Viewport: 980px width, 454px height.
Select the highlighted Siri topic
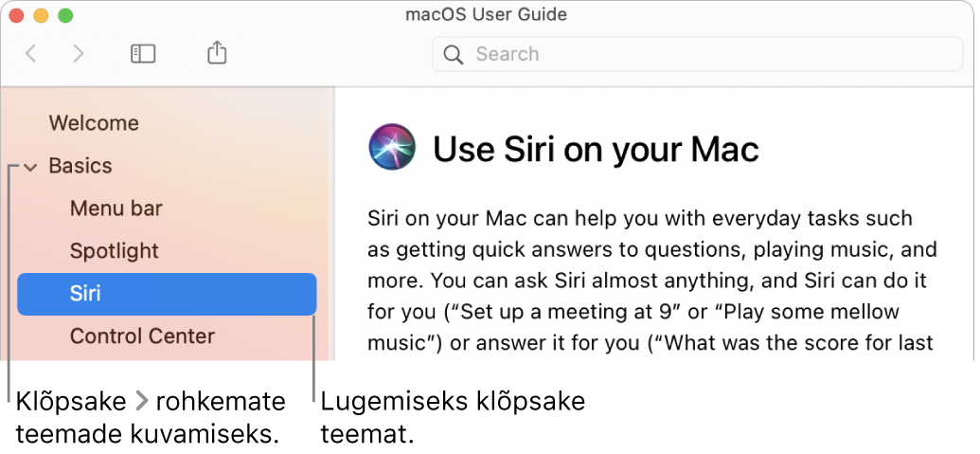click(x=167, y=294)
